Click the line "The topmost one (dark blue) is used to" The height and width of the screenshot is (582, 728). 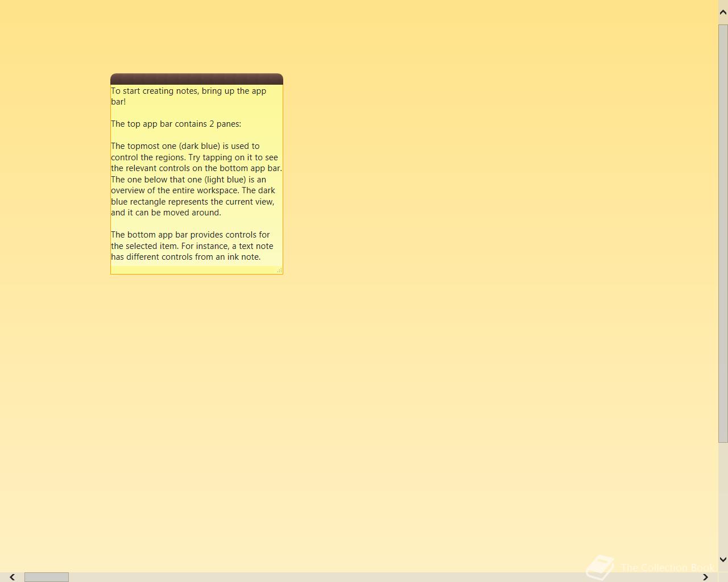pos(185,146)
